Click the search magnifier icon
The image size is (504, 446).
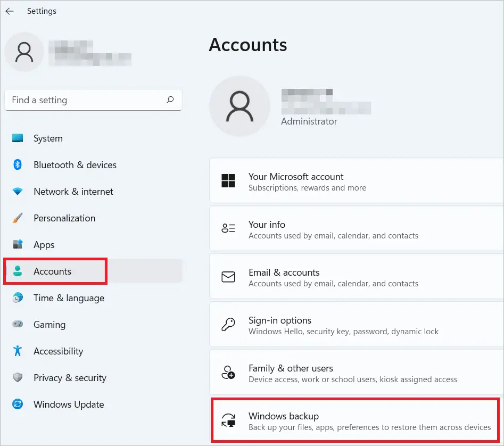point(170,100)
